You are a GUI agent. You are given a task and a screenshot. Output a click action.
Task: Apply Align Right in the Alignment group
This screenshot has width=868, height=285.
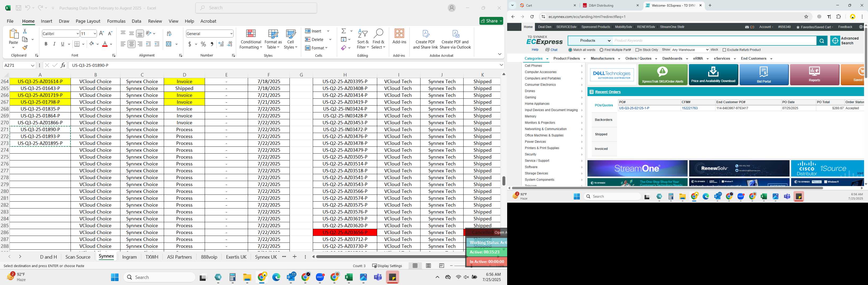(140, 44)
